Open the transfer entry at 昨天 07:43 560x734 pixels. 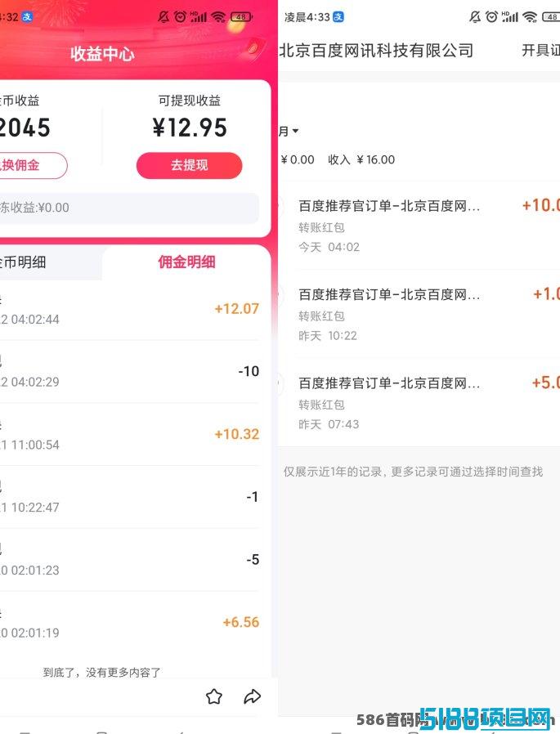coord(419,403)
